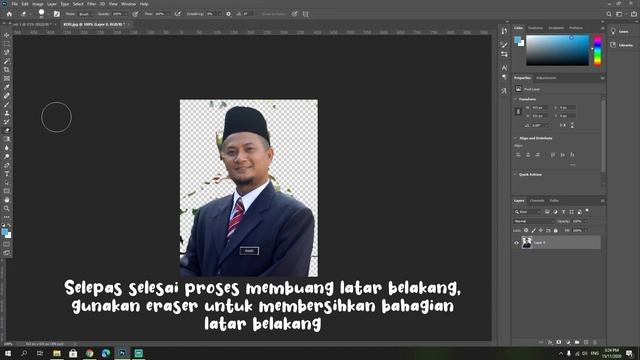Select the Blur tool

pos(7,148)
